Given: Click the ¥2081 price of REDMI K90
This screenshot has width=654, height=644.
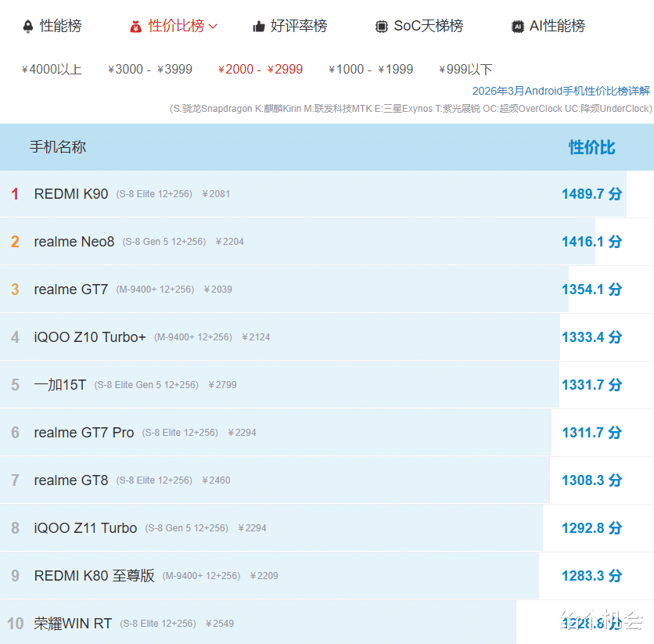Looking at the screenshot, I should (x=216, y=194).
